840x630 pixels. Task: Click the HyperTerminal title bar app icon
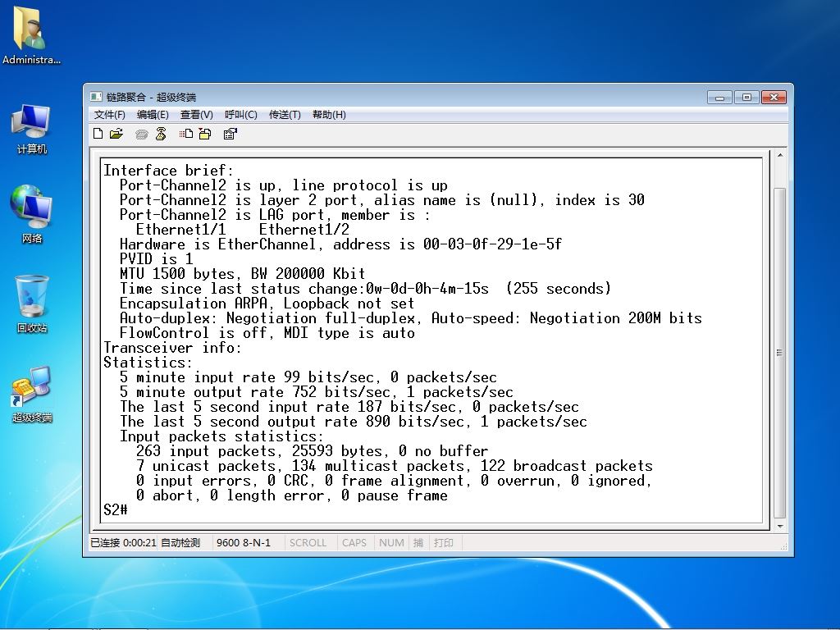pyautogui.click(x=96, y=97)
